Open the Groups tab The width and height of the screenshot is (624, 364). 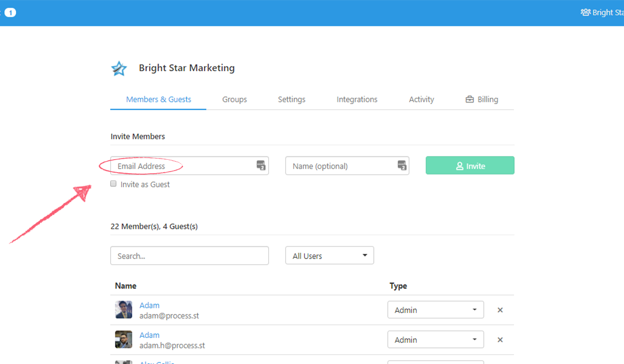tap(235, 99)
